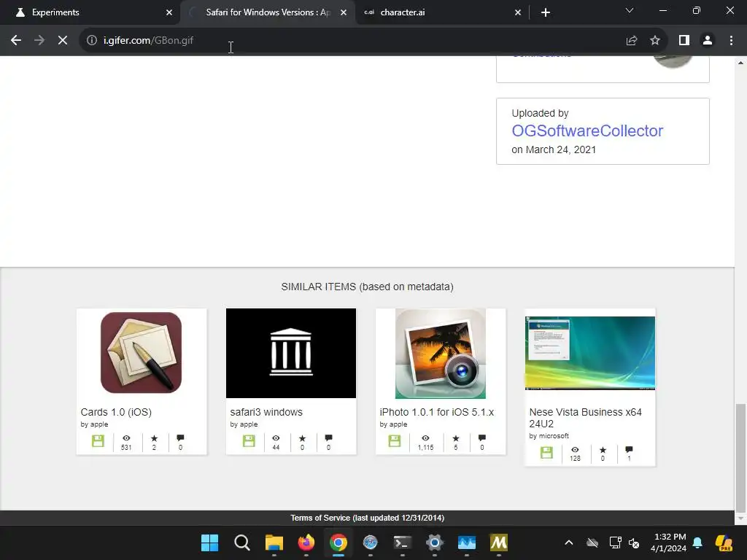Click the Cards 1.0 (iOS) title
747x560 pixels.
[x=116, y=412]
